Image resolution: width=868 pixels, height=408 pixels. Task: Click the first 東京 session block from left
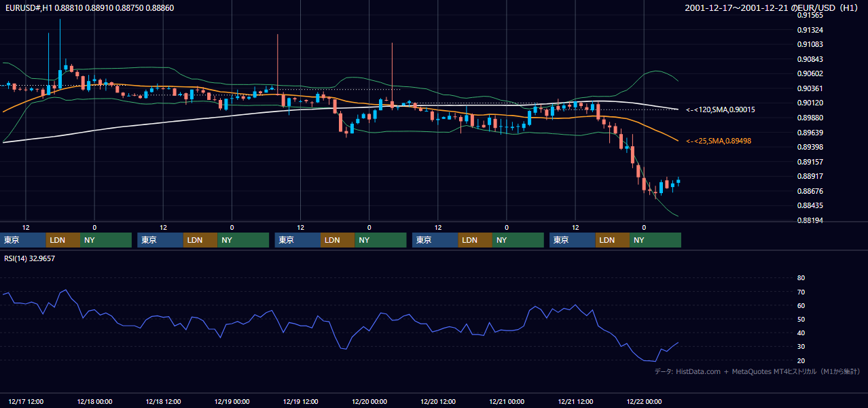tap(24, 240)
